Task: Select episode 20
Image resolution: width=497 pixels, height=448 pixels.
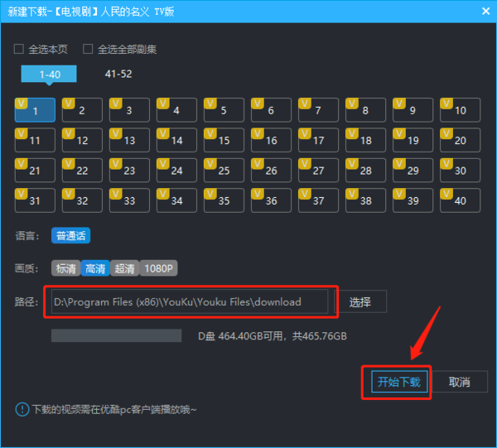Action: (x=460, y=140)
